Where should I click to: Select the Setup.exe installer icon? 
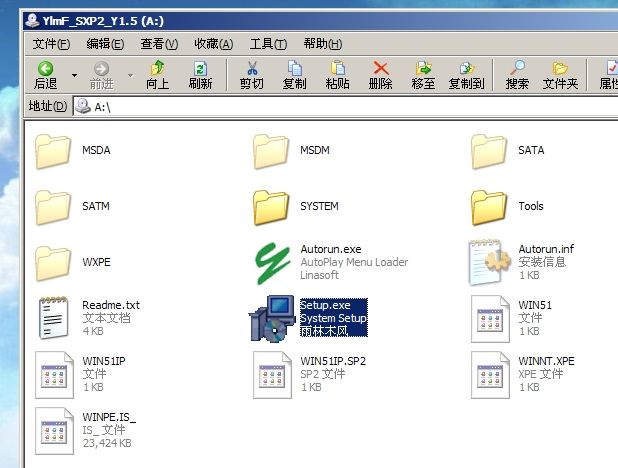click(x=272, y=319)
